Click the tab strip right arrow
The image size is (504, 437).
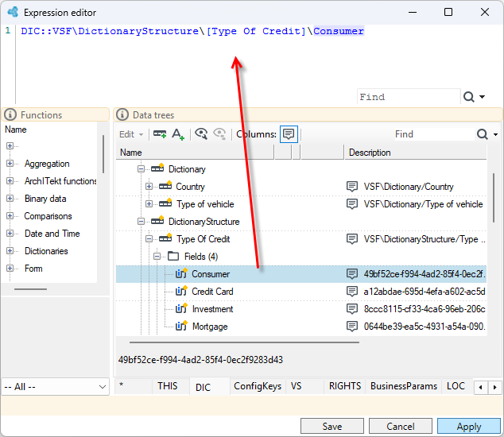tap(494, 387)
